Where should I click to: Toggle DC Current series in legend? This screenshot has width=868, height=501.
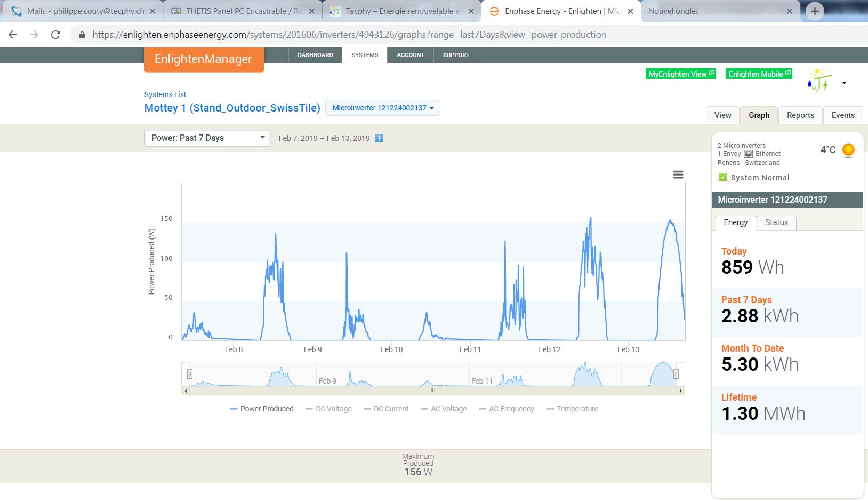[x=386, y=409]
